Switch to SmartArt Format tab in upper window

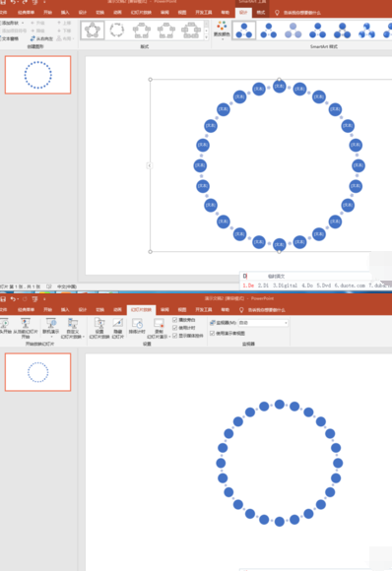pos(260,13)
